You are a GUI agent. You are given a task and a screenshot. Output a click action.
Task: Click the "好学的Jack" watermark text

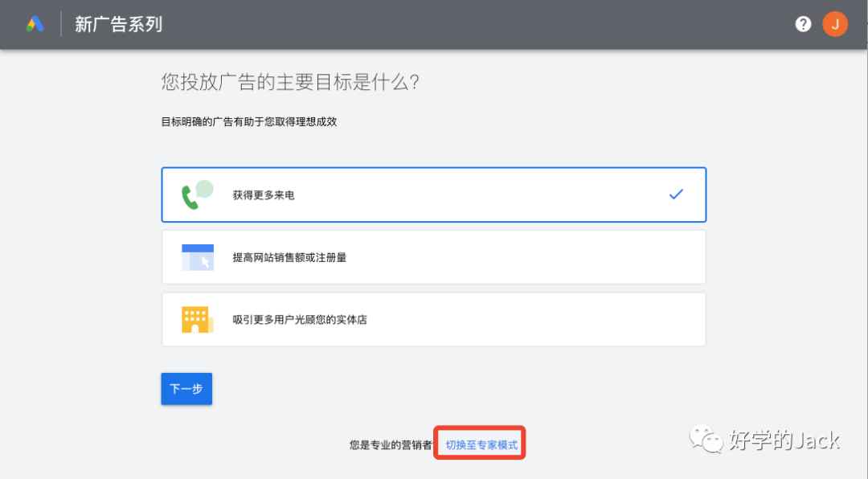[784, 440]
